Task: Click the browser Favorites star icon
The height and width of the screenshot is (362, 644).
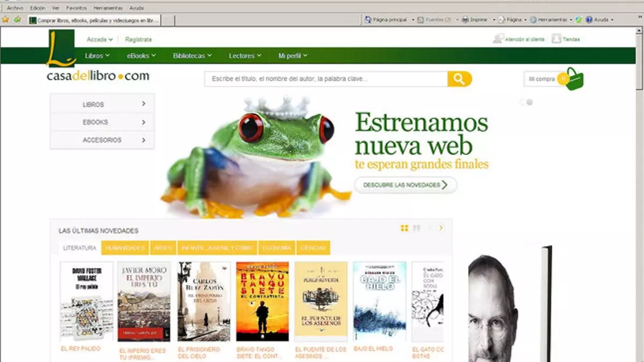Action: click(x=6, y=20)
